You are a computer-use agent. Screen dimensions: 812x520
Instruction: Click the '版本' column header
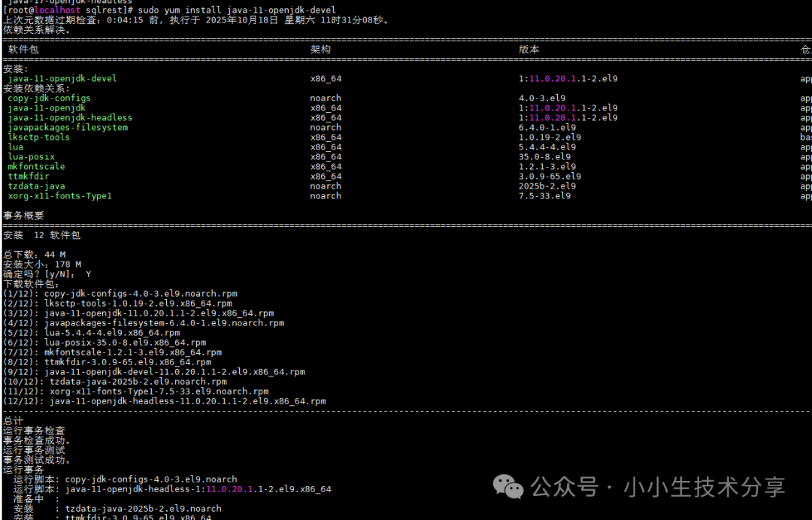[529, 49]
